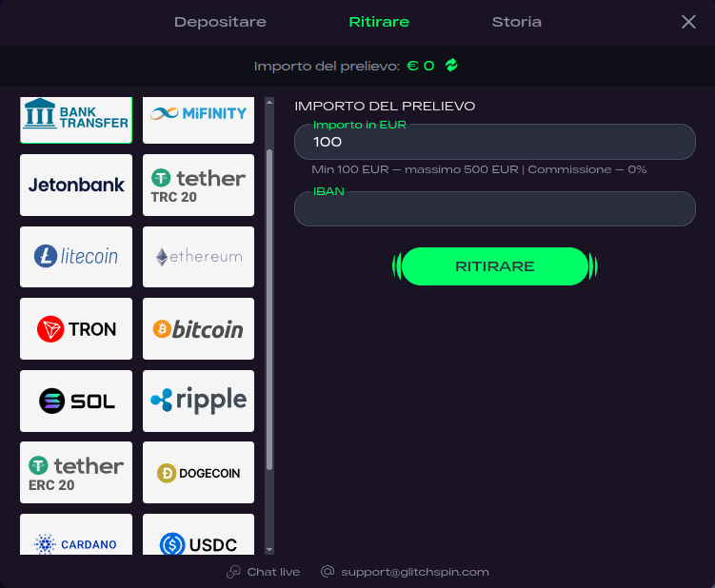
Task: Select Tether ERC 20 option
Action: click(76, 473)
